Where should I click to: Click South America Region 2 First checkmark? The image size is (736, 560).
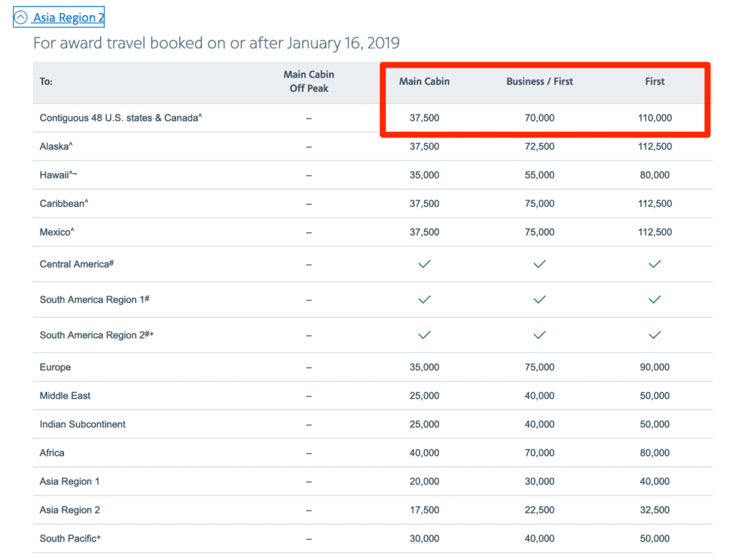[x=654, y=335]
